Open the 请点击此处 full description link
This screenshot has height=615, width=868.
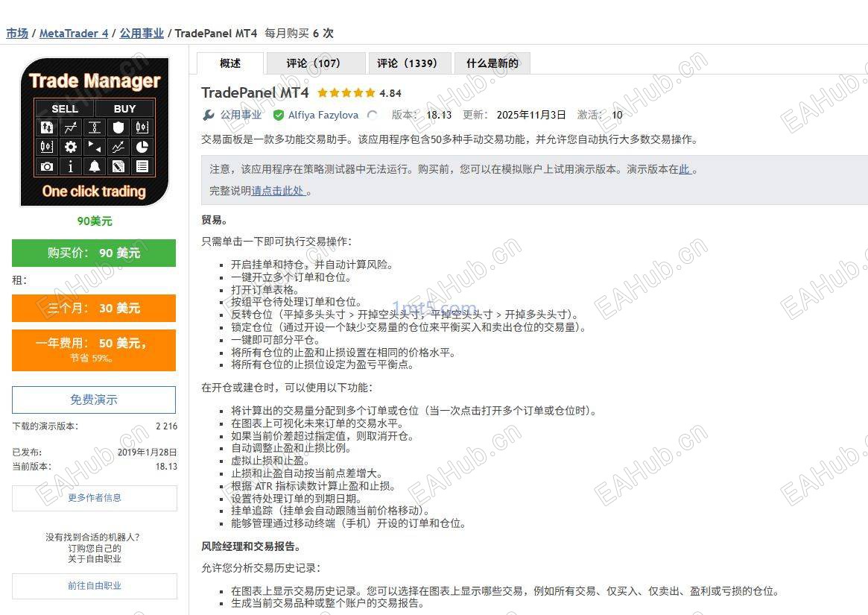click(278, 191)
